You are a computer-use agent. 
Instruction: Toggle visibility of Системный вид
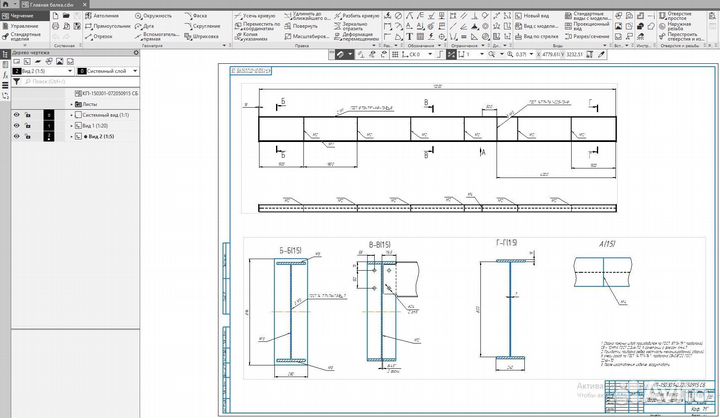point(16,115)
